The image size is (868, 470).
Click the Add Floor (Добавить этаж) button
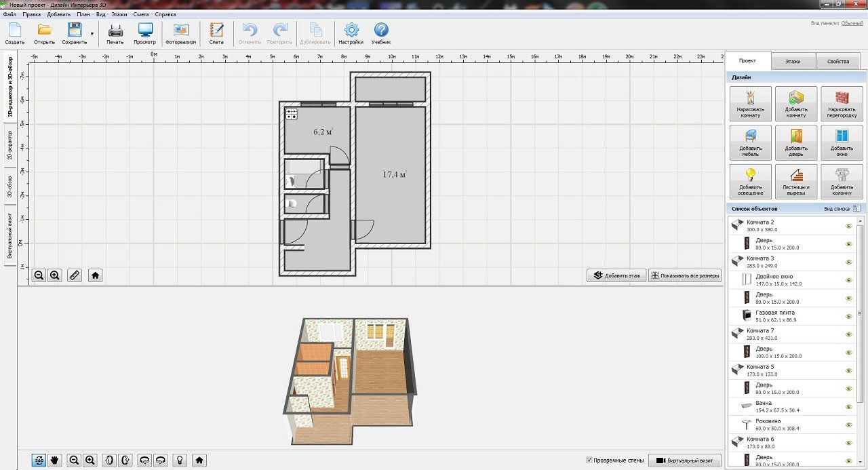click(x=616, y=275)
